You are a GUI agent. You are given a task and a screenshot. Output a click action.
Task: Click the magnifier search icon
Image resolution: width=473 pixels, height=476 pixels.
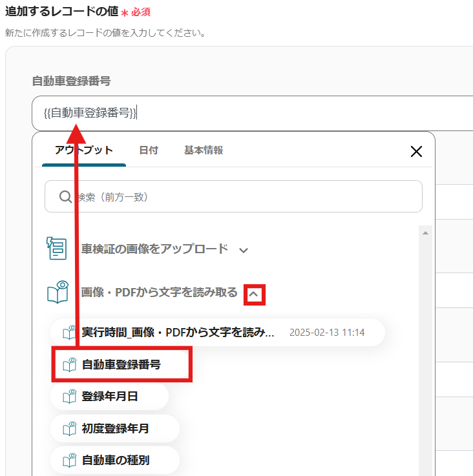click(65, 197)
